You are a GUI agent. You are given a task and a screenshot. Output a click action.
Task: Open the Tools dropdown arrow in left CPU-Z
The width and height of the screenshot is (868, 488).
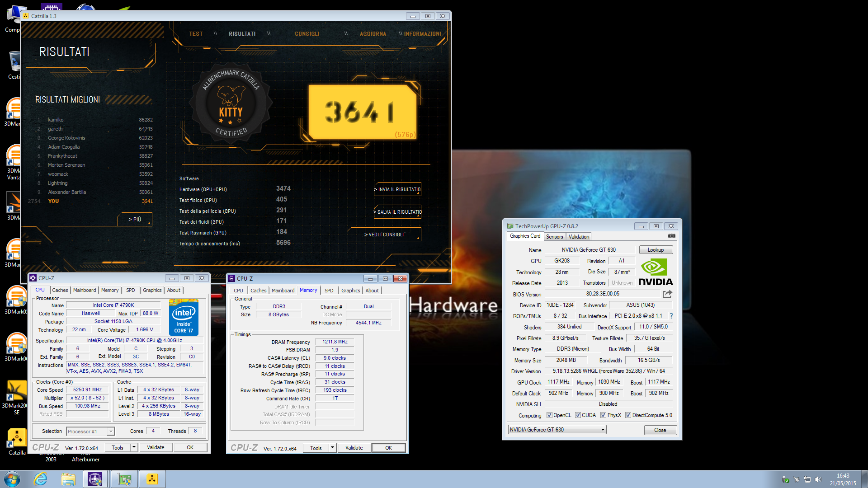coord(134,447)
